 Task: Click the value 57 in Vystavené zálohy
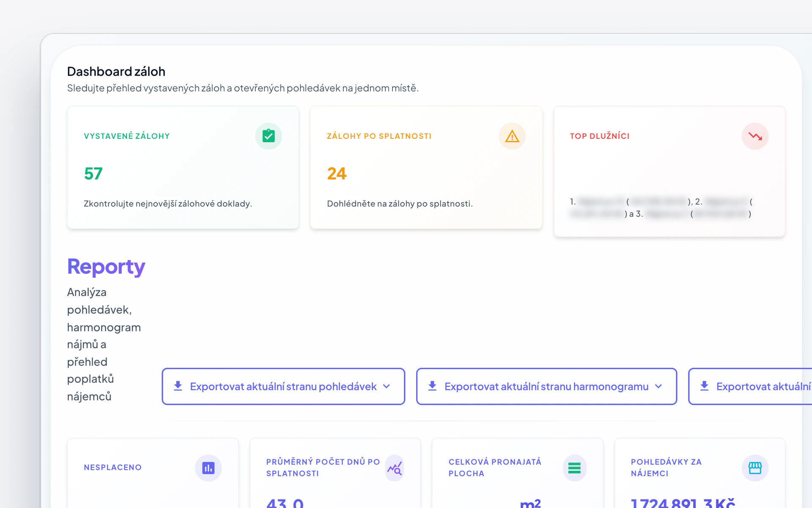tap(93, 174)
